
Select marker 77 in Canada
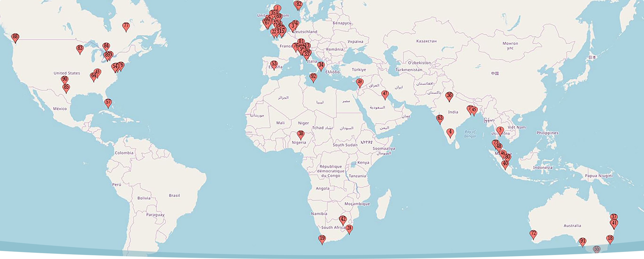pyautogui.click(x=126, y=26)
